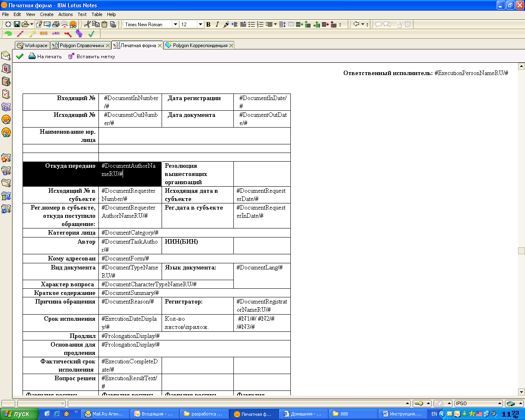The image size is (525, 420).
Task: Open the File menu
Action: pos(5,14)
